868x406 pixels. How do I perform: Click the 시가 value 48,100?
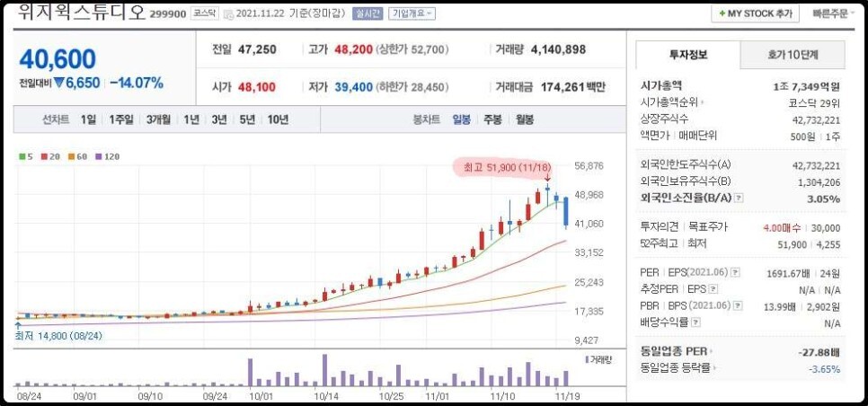coord(257,87)
